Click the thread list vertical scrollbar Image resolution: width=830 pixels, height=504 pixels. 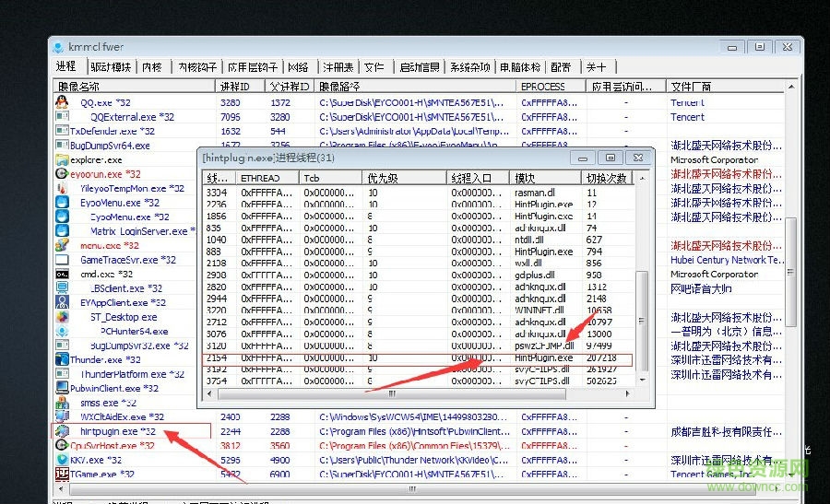643,276
